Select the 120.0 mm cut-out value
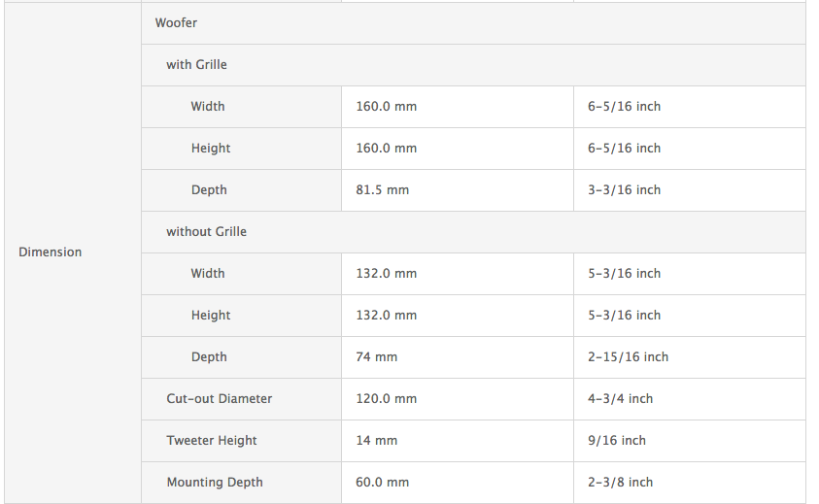819x504 pixels. pos(386,399)
